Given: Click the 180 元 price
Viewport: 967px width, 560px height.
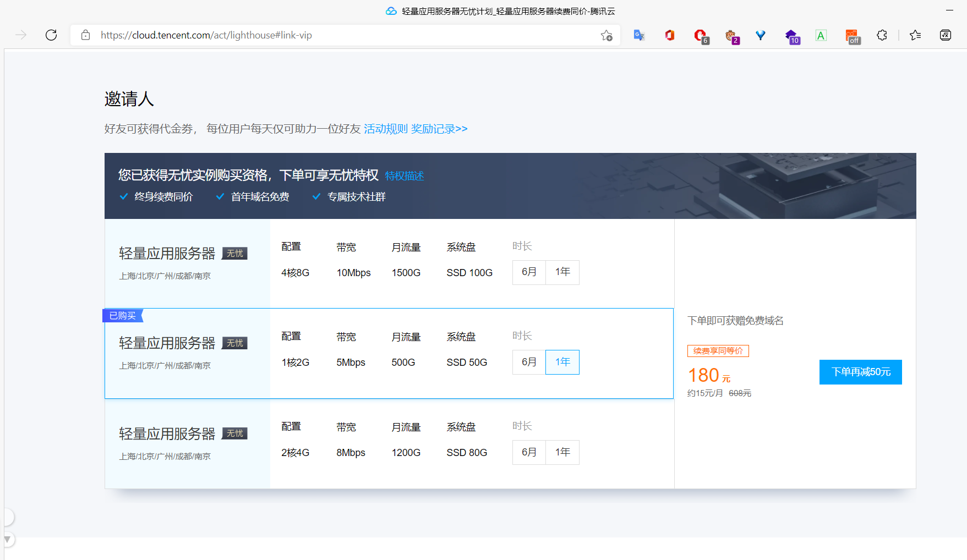Looking at the screenshot, I should pyautogui.click(x=709, y=376).
